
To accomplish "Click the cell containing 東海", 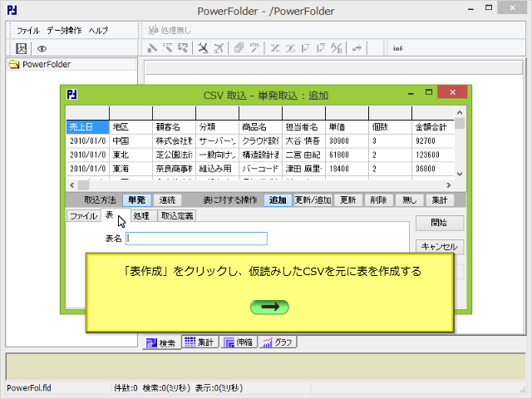I will (131, 169).
